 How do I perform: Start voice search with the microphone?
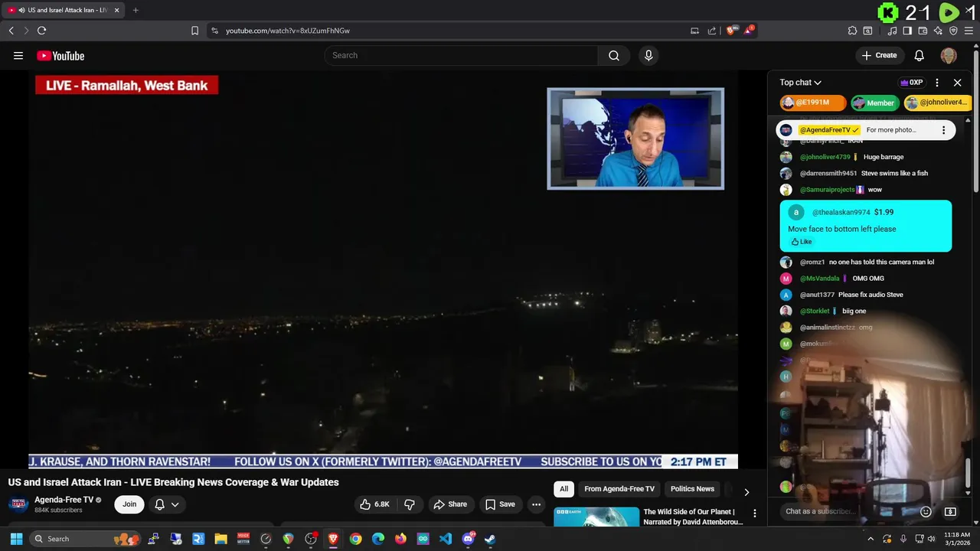click(648, 55)
